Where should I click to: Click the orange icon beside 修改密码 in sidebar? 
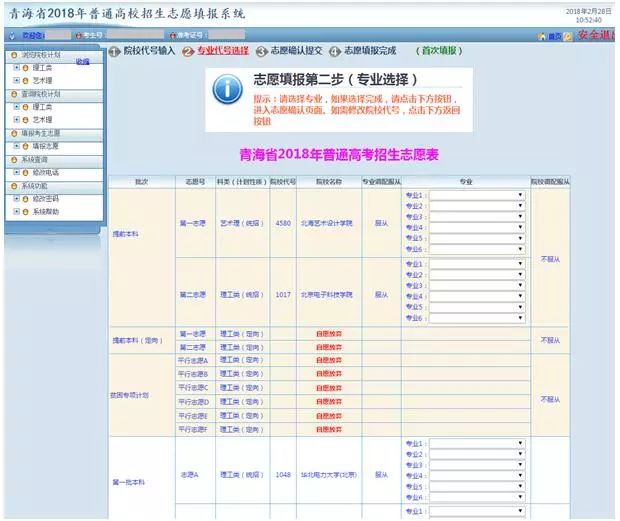[24, 199]
